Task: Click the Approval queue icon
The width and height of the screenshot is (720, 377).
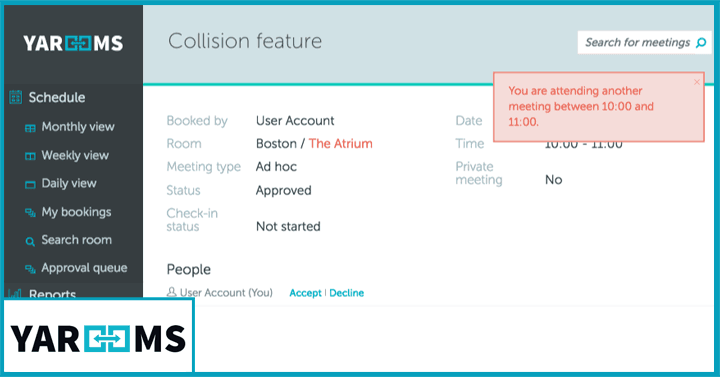Action: point(30,269)
